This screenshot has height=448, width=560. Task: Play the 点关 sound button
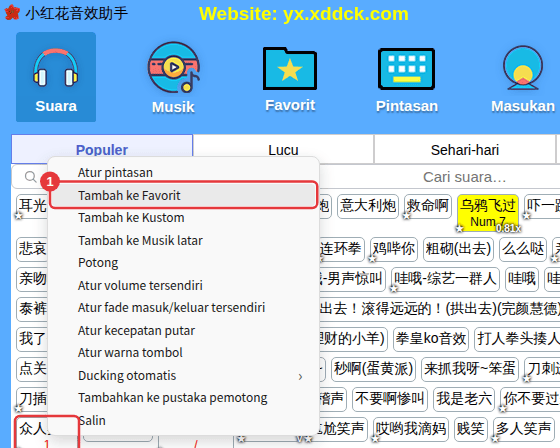point(32,368)
